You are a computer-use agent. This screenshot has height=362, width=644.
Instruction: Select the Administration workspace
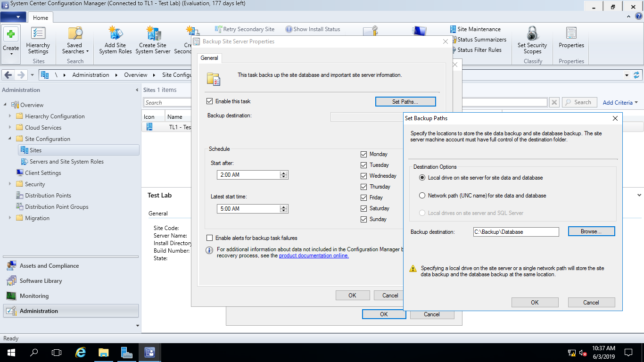71,311
